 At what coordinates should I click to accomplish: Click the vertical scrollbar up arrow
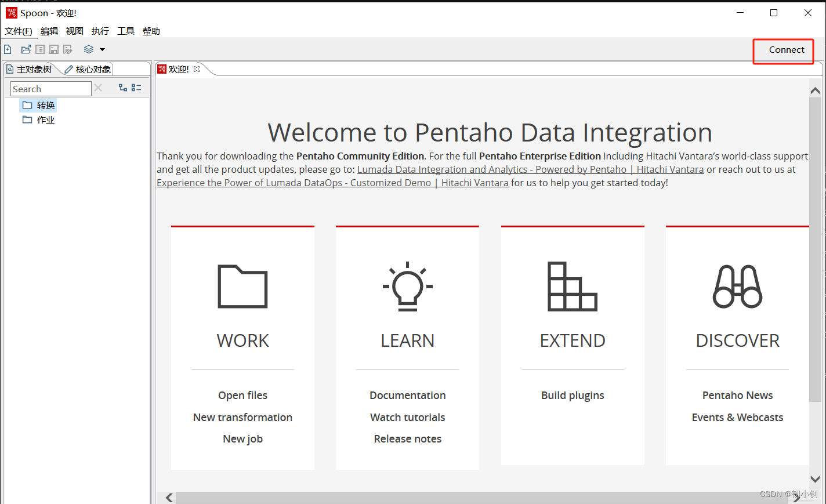tap(815, 90)
